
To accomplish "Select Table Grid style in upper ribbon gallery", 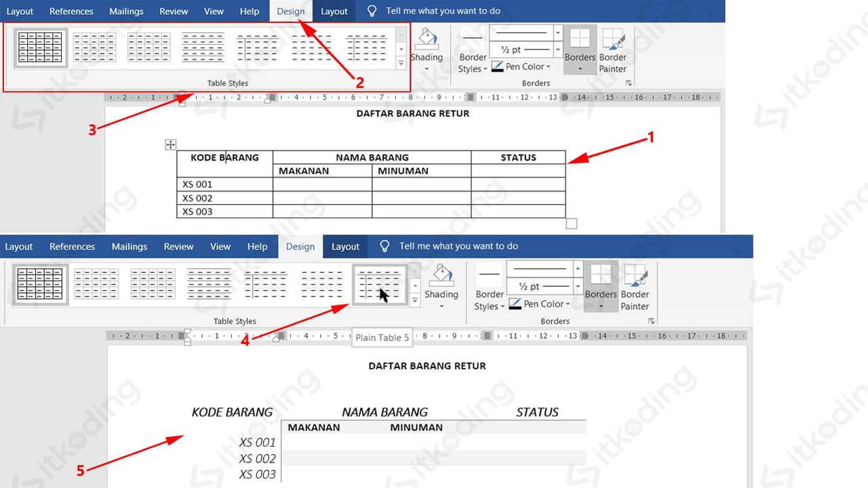I will 41,47.
